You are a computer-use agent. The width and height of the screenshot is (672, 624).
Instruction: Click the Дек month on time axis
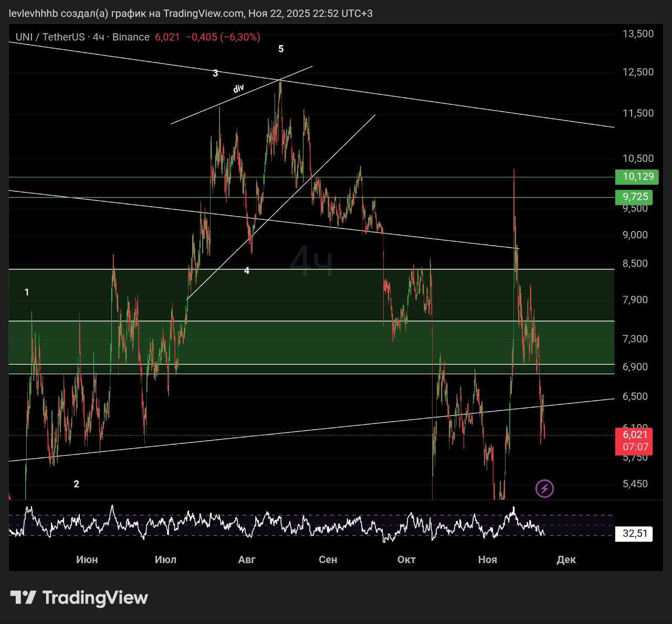[566, 559]
